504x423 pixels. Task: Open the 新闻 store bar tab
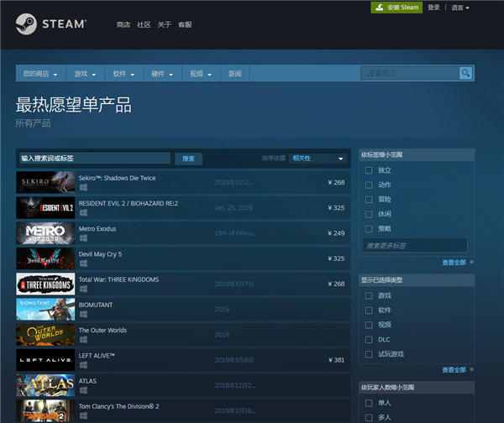[235, 74]
